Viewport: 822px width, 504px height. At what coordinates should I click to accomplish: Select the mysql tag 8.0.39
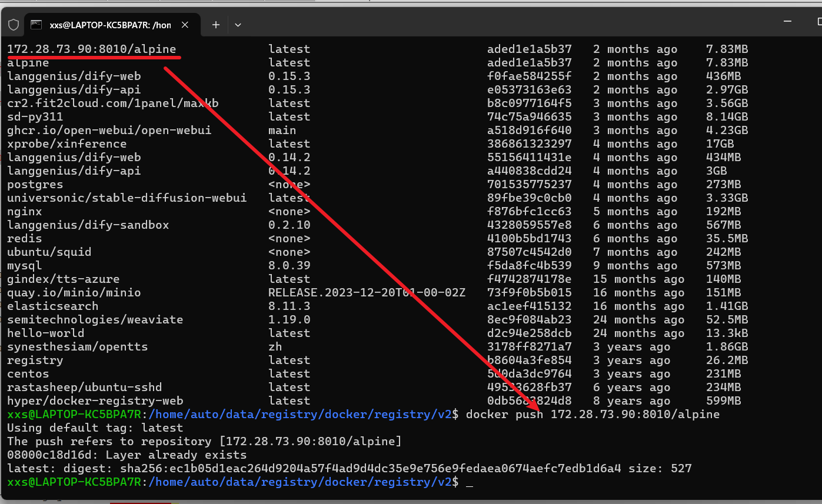(x=289, y=266)
